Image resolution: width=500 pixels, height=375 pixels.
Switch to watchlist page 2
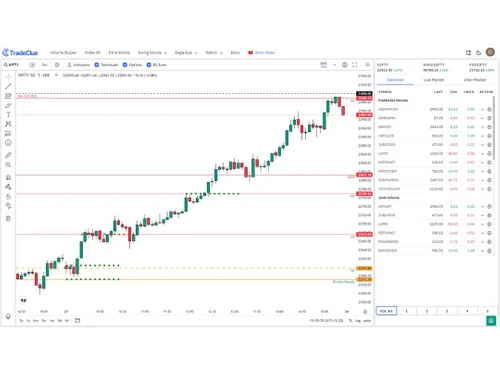[x=427, y=311]
